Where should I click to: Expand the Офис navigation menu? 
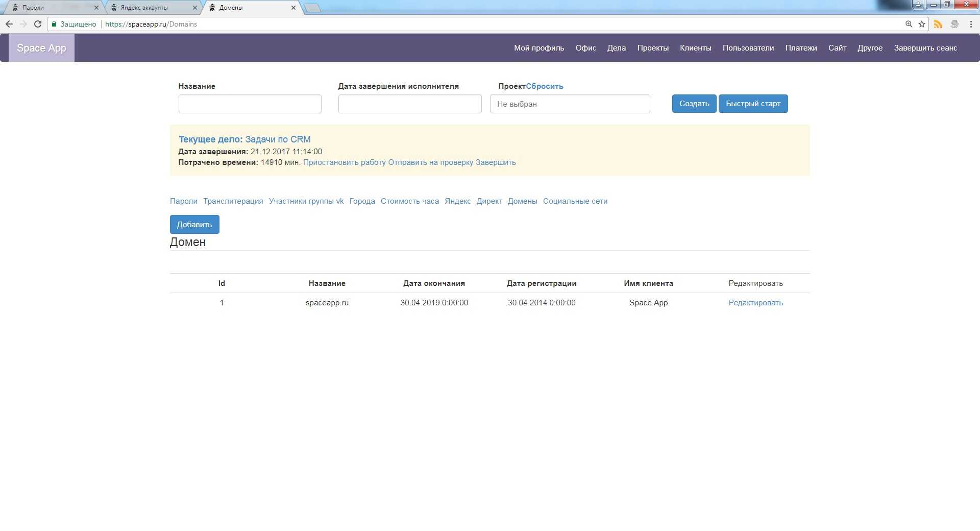click(x=585, y=48)
